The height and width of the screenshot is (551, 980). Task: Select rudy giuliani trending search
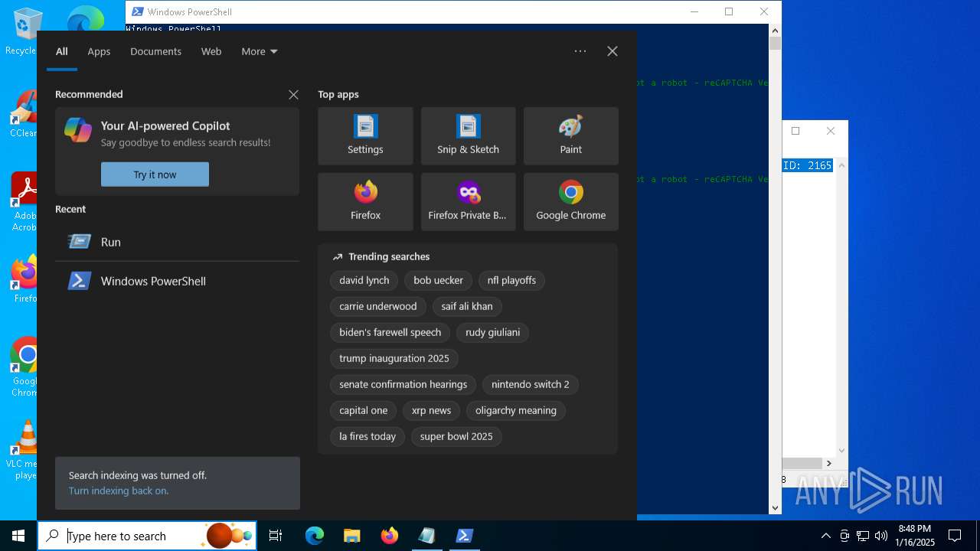click(x=492, y=333)
